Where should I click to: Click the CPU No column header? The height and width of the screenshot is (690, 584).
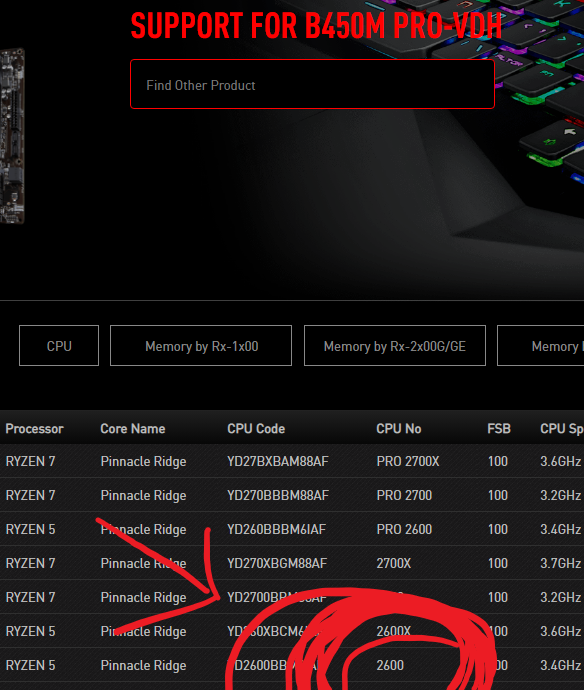(x=399, y=429)
